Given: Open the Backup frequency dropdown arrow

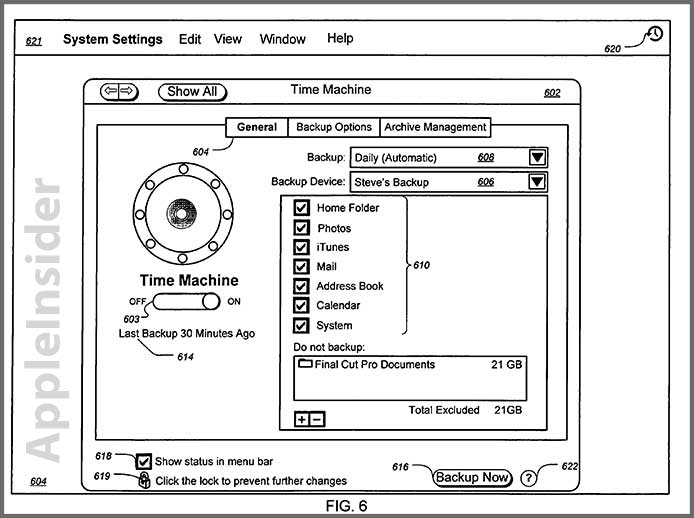Looking at the screenshot, I should point(537,157).
